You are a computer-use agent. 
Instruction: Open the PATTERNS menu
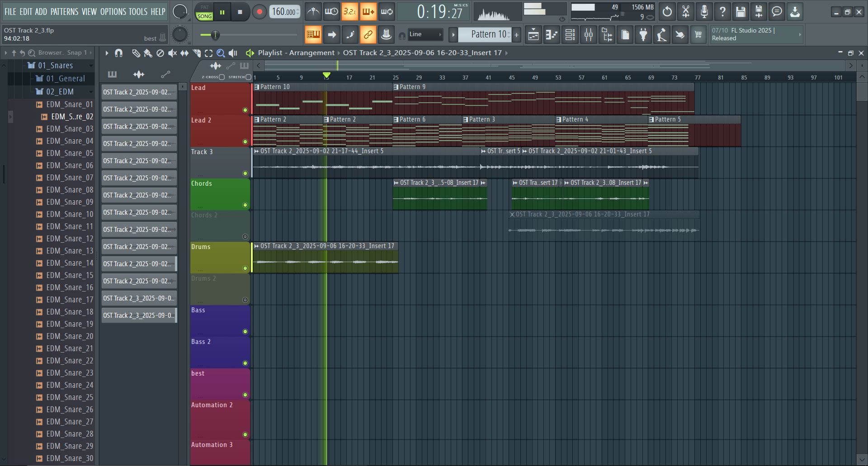[x=64, y=12]
